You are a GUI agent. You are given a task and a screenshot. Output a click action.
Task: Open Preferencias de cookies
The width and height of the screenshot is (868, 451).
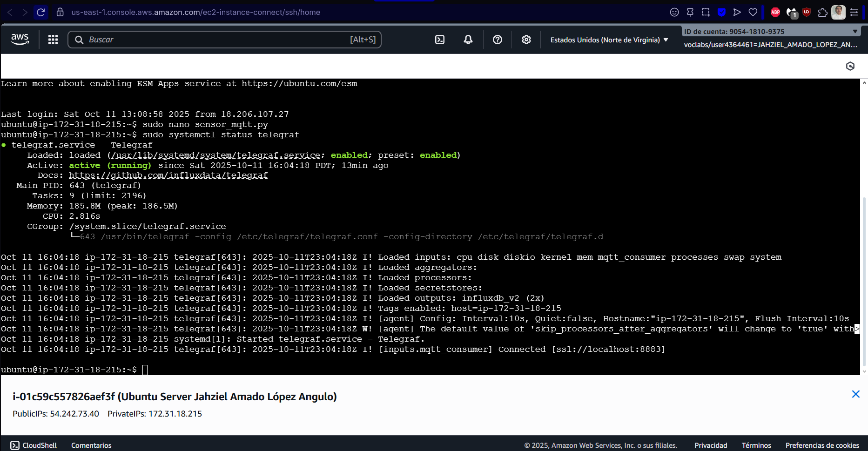pos(822,445)
